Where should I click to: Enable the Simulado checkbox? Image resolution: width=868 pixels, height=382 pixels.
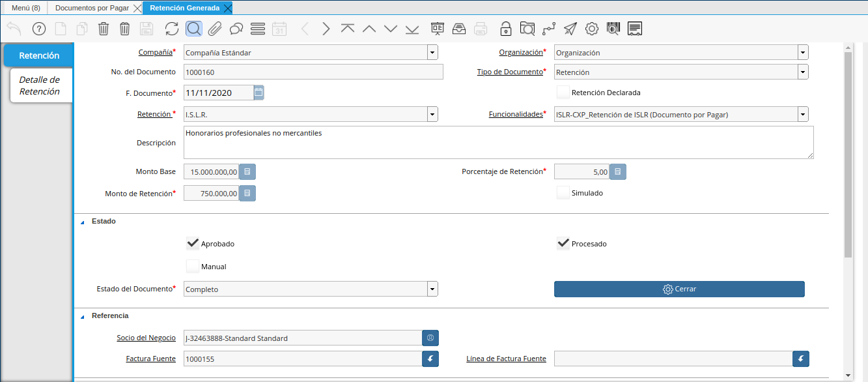[563, 193]
